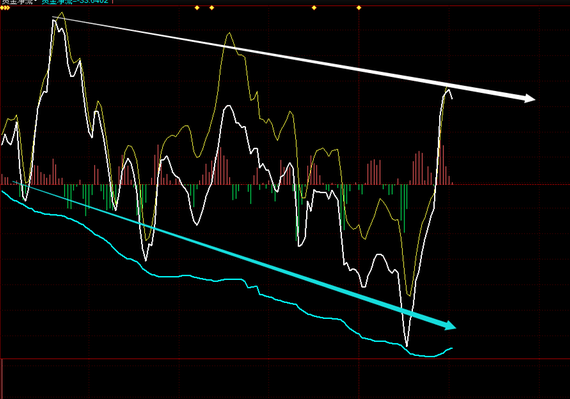
Task: Click the white trendline's arrowhead
Action: [528, 98]
